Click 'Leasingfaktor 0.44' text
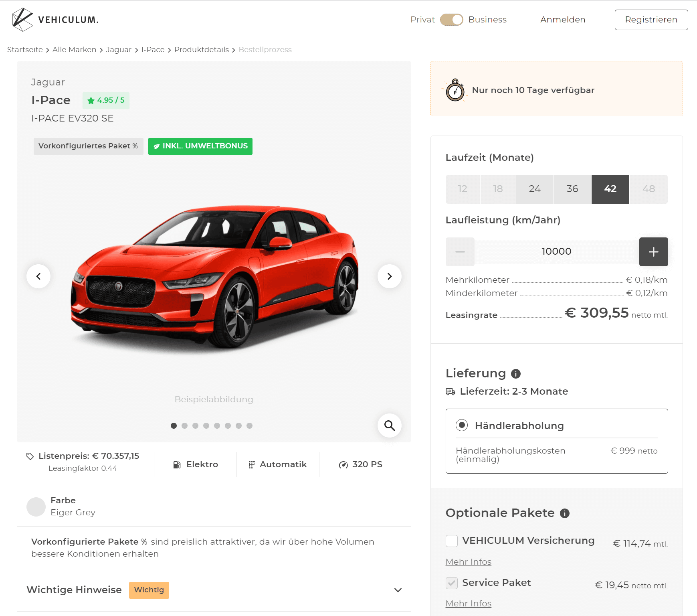 pyautogui.click(x=83, y=468)
